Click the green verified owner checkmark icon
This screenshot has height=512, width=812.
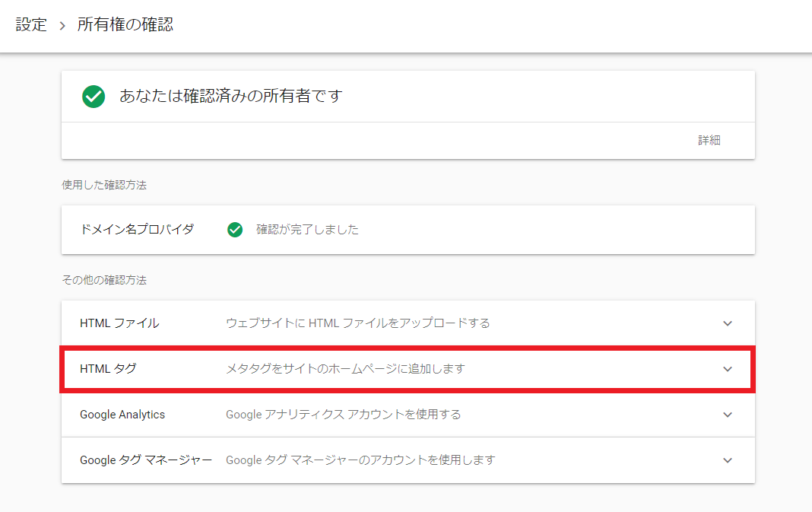click(94, 97)
